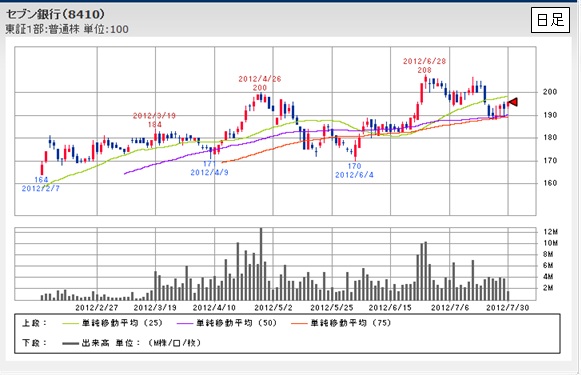Click the 東証1部:普通株 単位:100 subtitle

click(67, 29)
